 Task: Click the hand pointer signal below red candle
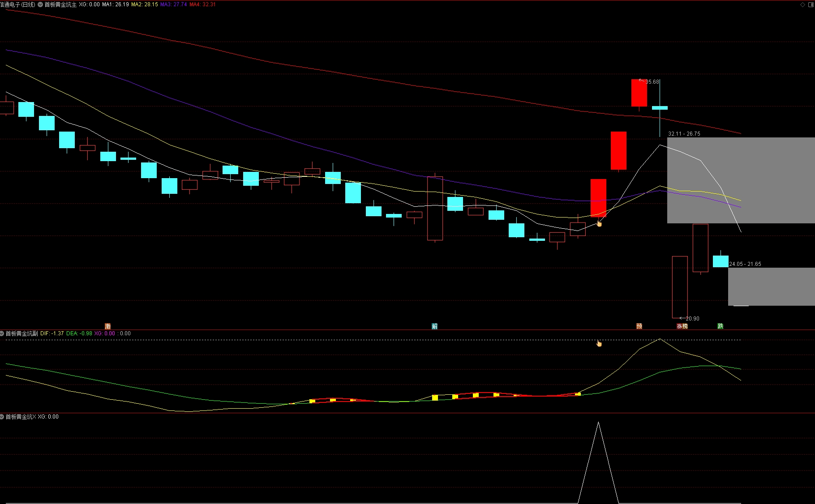[599, 223]
